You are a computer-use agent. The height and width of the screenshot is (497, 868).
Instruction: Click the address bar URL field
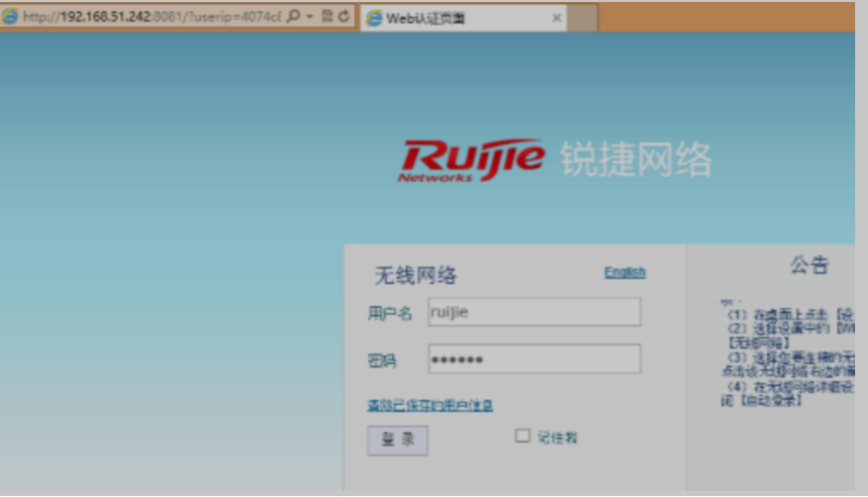152,17
